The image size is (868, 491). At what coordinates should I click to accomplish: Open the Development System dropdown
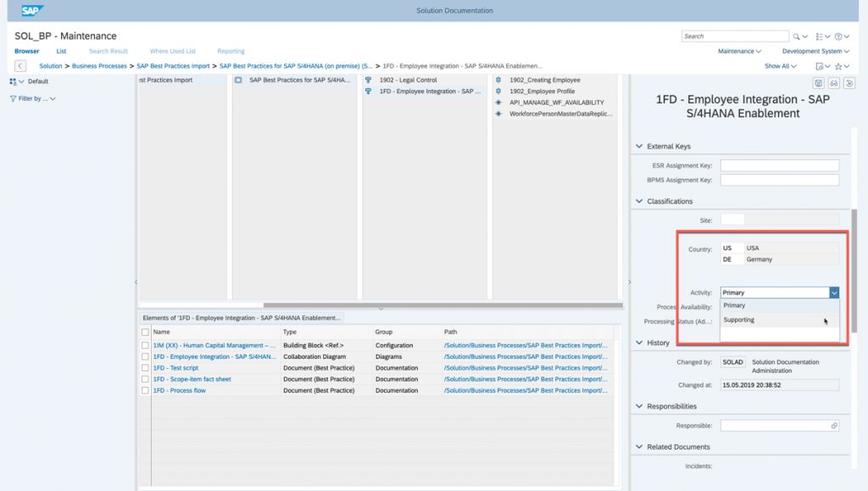[x=815, y=51]
